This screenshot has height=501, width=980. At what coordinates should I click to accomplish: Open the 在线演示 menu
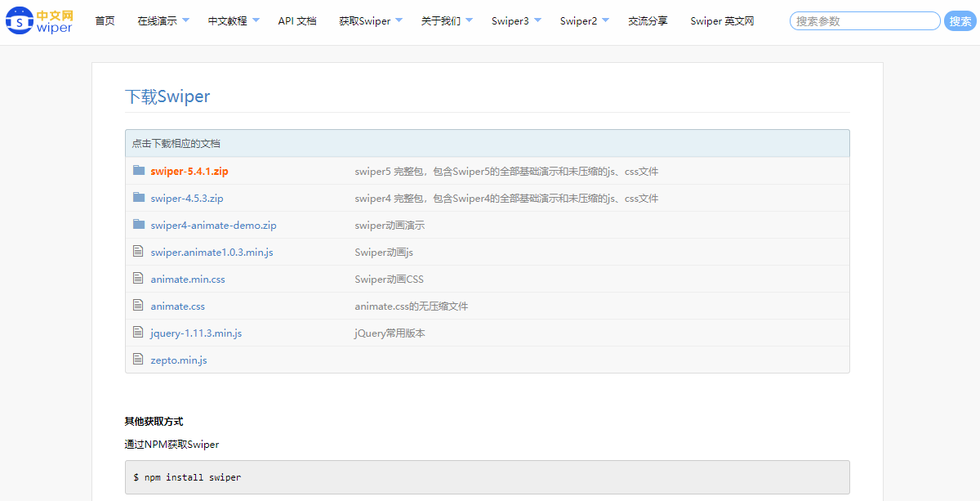tap(157, 21)
